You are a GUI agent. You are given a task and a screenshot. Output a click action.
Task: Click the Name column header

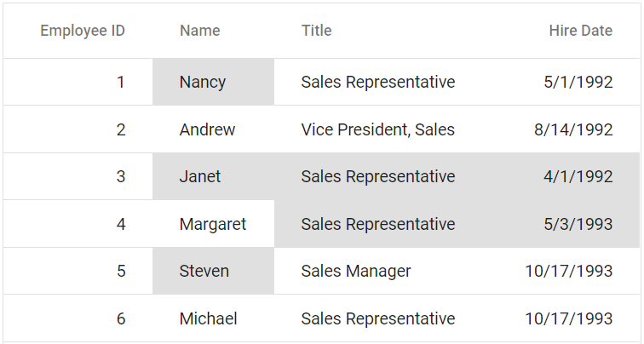coord(199,31)
